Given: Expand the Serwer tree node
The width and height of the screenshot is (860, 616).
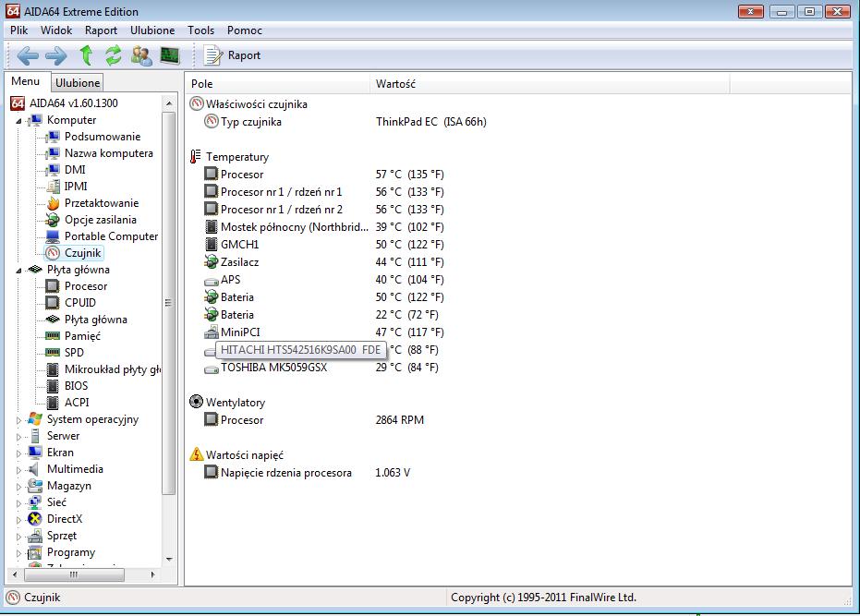Looking at the screenshot, I should 18,437.
